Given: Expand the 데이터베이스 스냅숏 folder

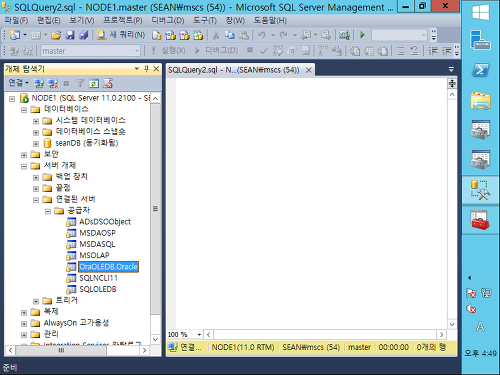Looking at the screenshot, I should (36, 132).
